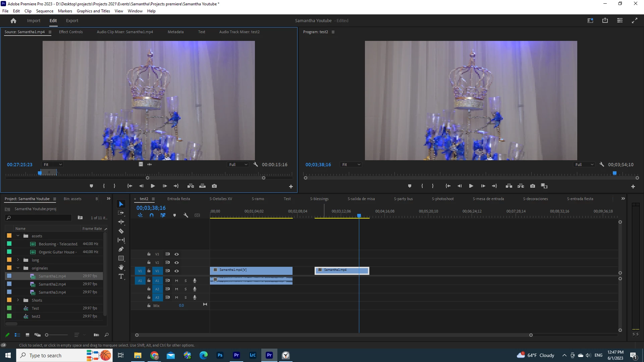Screen dimensions: 644x362
Task: Click Export Frame camera in Program monitor
Action: point(533,186)
